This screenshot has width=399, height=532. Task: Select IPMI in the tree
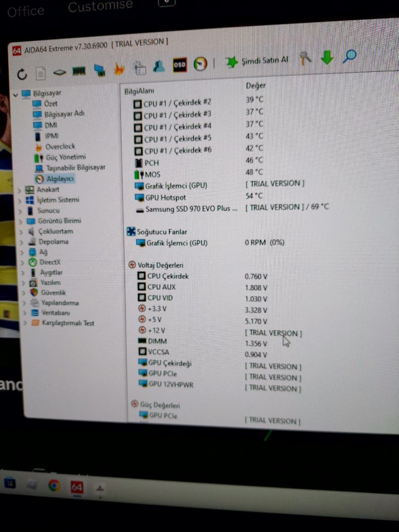click(x=52, y=136)
